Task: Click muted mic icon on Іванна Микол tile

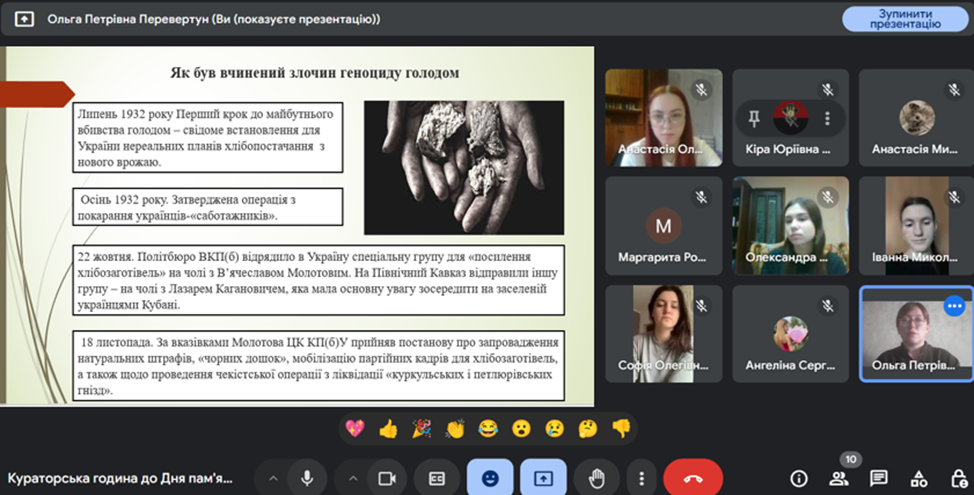Action: (954, 198)
